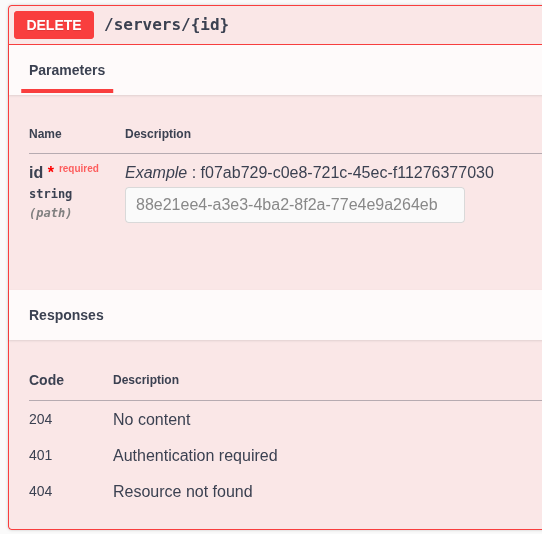Screen dimensions: 542x534
Task: Click the No content description
Action: [152, 420]
